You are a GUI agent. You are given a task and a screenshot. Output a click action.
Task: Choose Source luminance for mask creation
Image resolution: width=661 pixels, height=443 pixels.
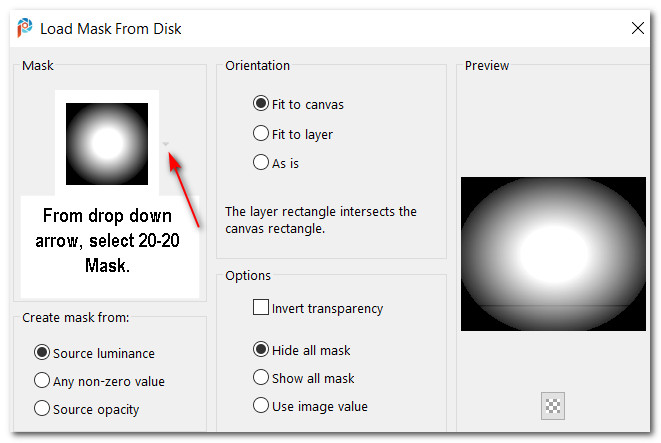[42, 352]
